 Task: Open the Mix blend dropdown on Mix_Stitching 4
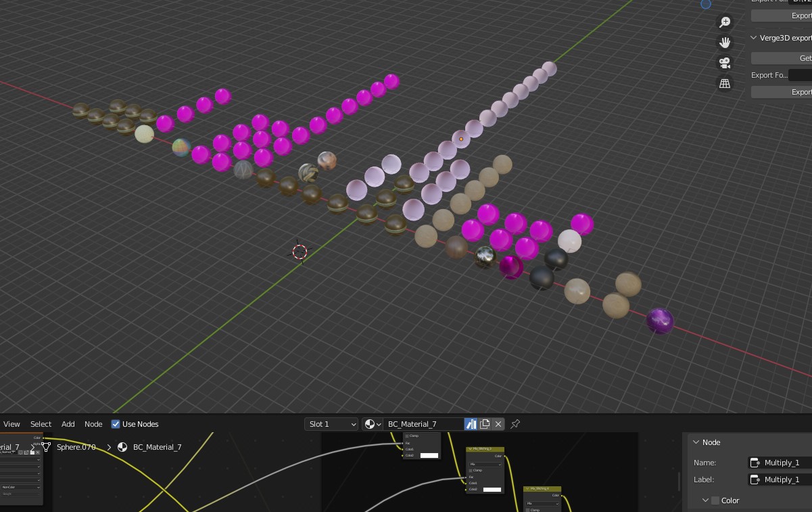[x=542, y=504]
